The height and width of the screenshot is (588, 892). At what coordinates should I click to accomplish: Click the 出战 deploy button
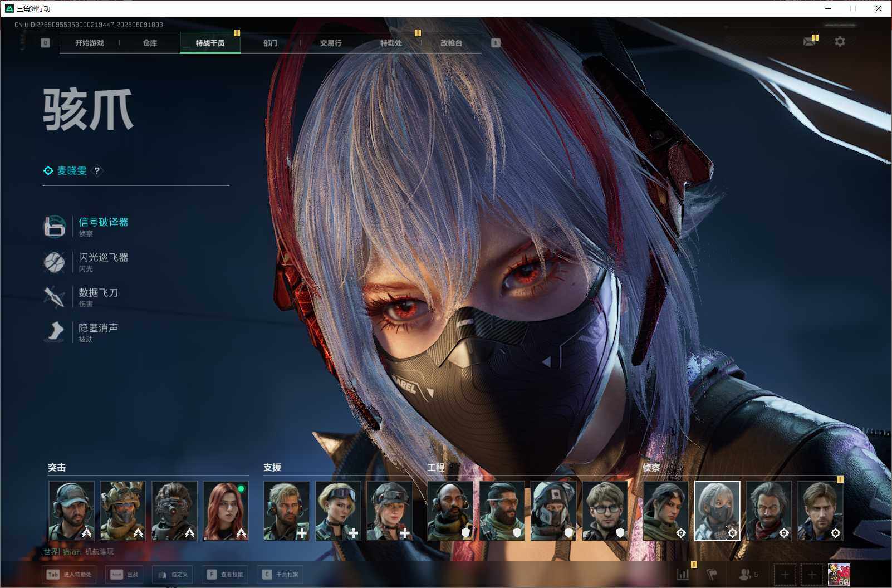tap(124, 574)
